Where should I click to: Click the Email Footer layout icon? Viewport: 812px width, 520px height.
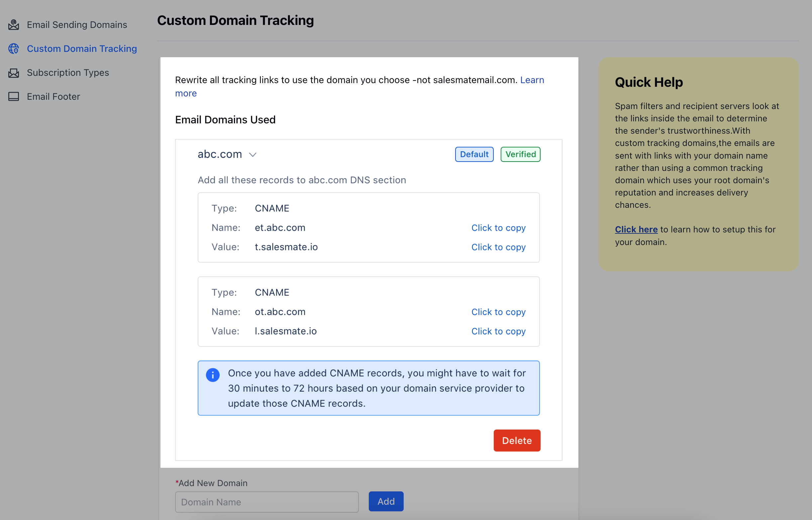click(x=14, y=96)
